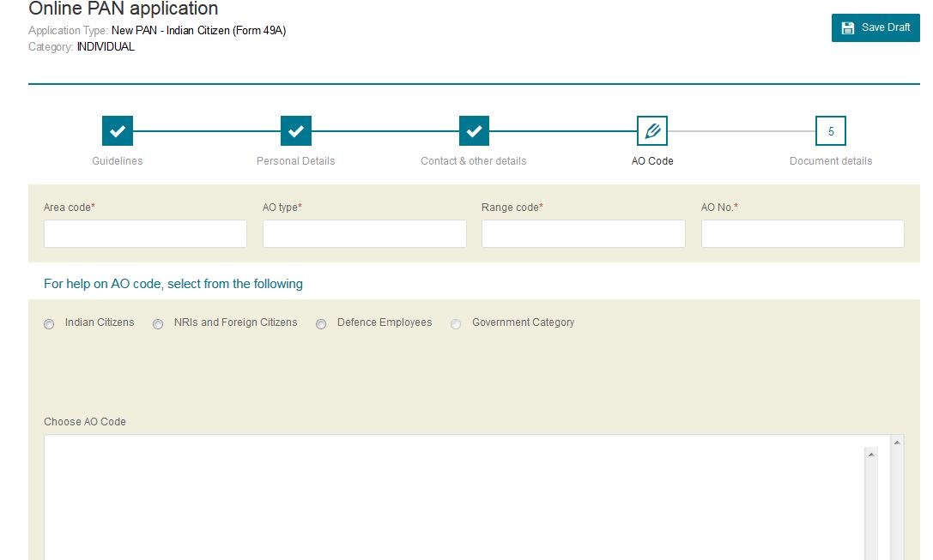
Task: Open the Personal Details step label
Action: click(296, 161)
